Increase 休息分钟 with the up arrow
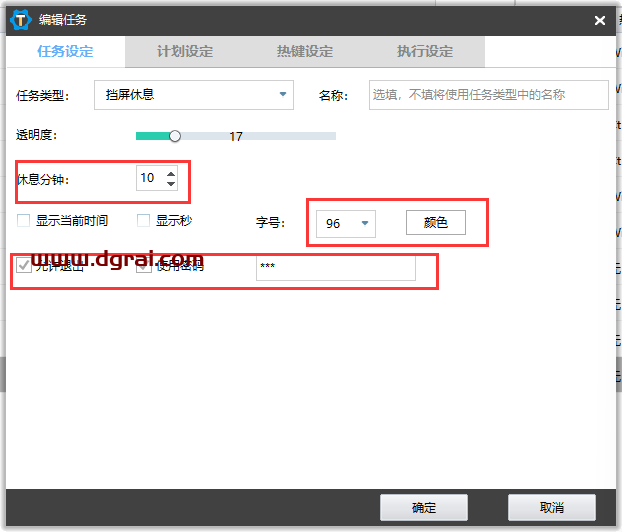Screen dimensions: 622x532 click(x=171, y=174)
